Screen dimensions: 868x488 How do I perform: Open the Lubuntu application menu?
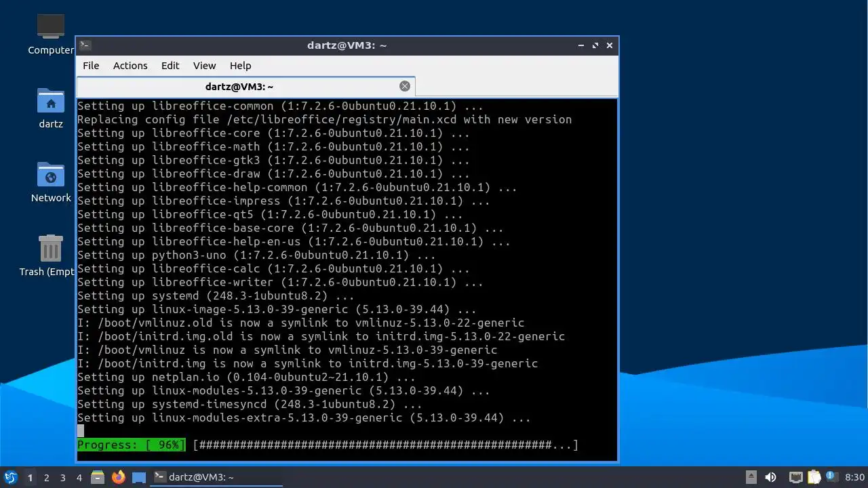click(11, 477)
